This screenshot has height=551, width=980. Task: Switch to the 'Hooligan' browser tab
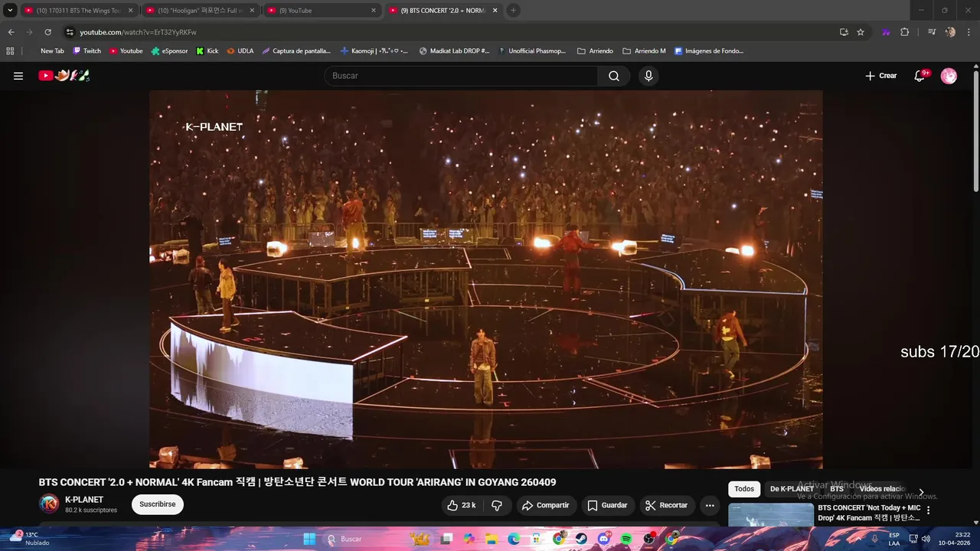coord(201,11)
